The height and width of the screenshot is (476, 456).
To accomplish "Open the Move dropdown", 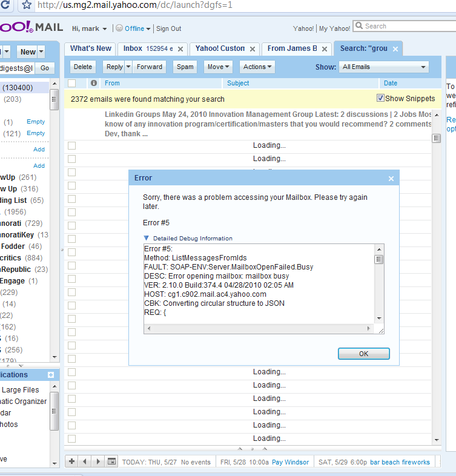I will [x=218, y=67].
